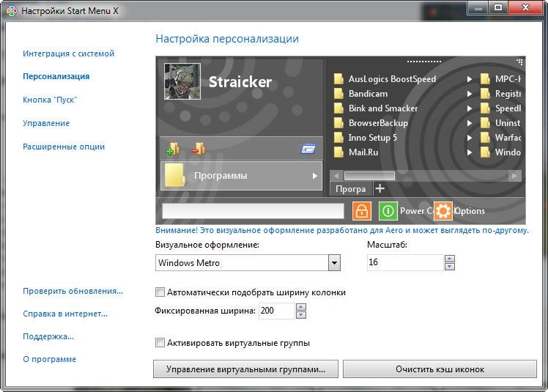Click the Bink and Smacker folder icon
The height and width of the screenshot is (392, 548).
point(338,108)
